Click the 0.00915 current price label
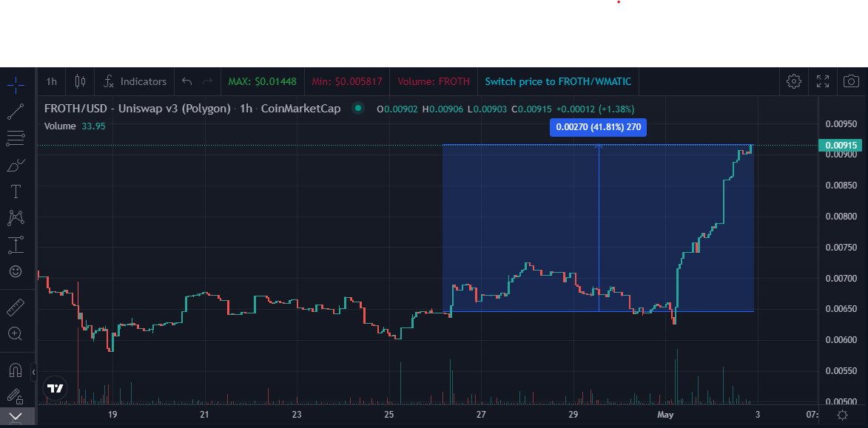The width and height of the screenshot is (868, 428). [841, 146]
